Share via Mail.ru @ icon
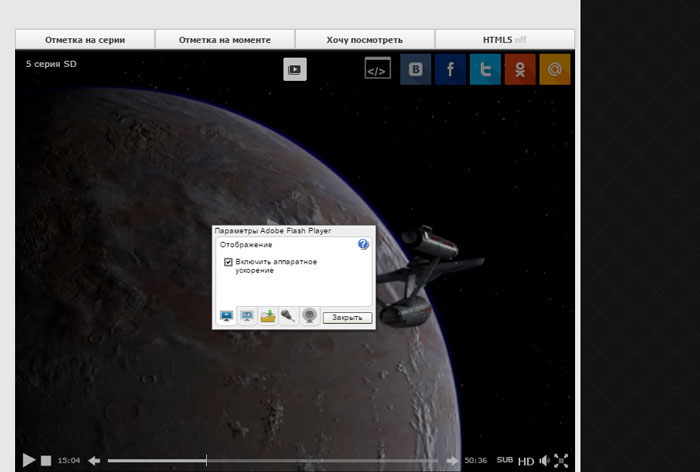 555,69
